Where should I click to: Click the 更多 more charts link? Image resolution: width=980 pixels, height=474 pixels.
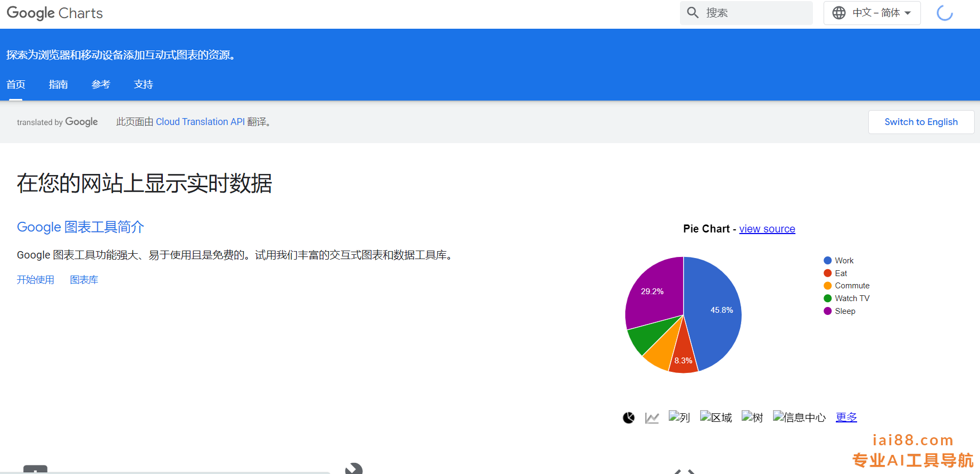[x=846, y=417]
